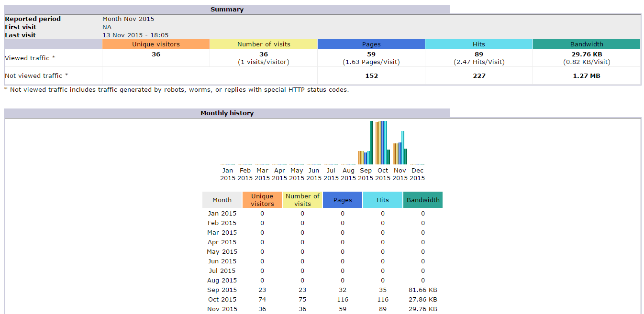
Task: Click the 'Unique visitors' header in the Summary table
Action: coord(156,44)
